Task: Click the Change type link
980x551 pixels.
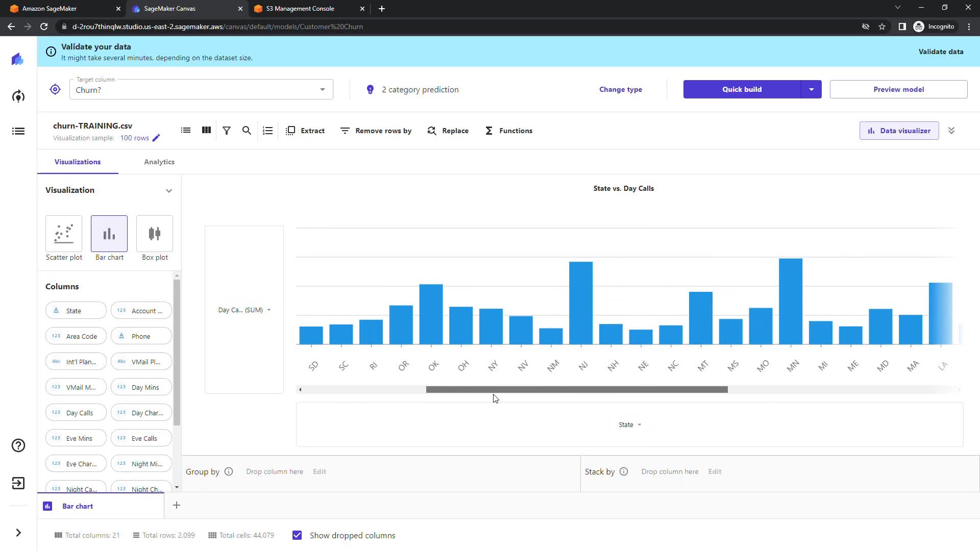Action: (x=621, y=89)
